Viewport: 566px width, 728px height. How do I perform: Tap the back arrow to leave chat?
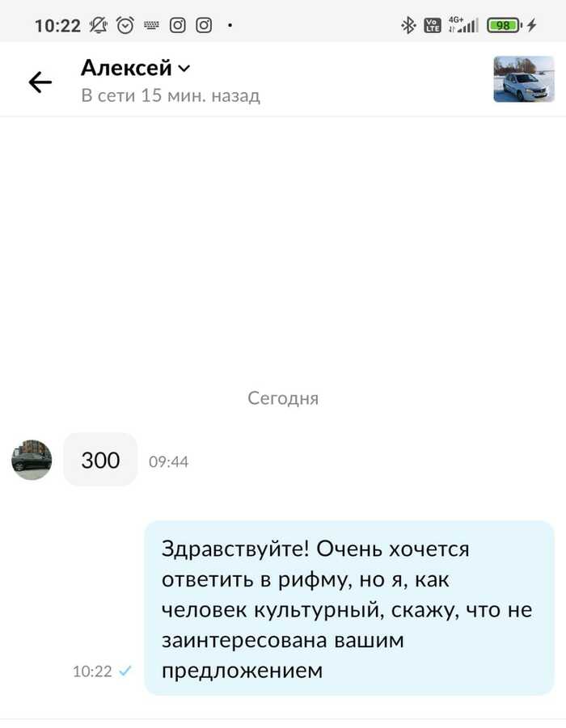40,82
